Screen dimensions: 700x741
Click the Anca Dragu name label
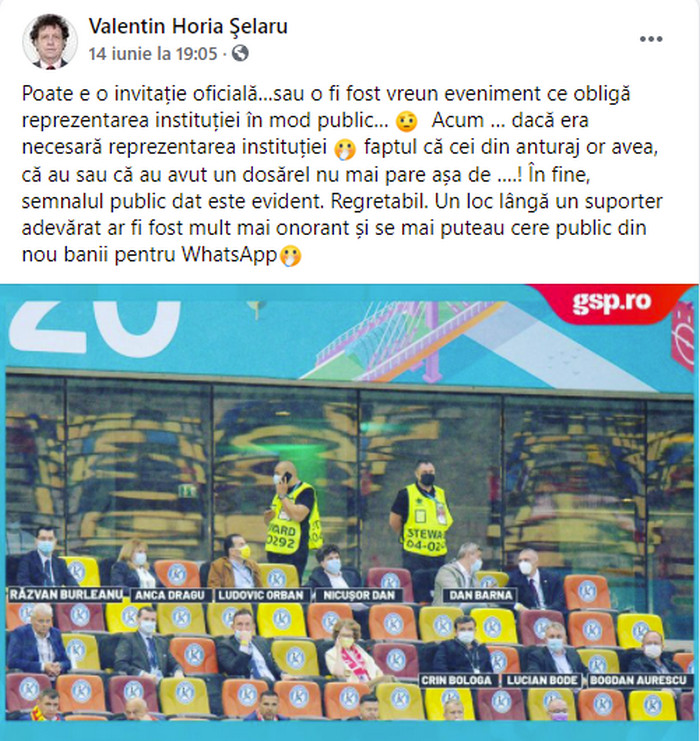pos(170,595)
